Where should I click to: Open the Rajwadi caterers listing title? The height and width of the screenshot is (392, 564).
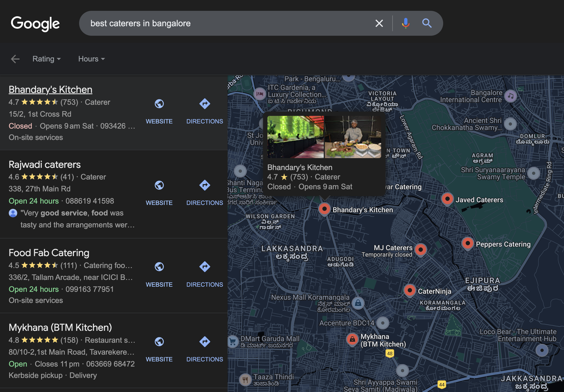point(45,165)
